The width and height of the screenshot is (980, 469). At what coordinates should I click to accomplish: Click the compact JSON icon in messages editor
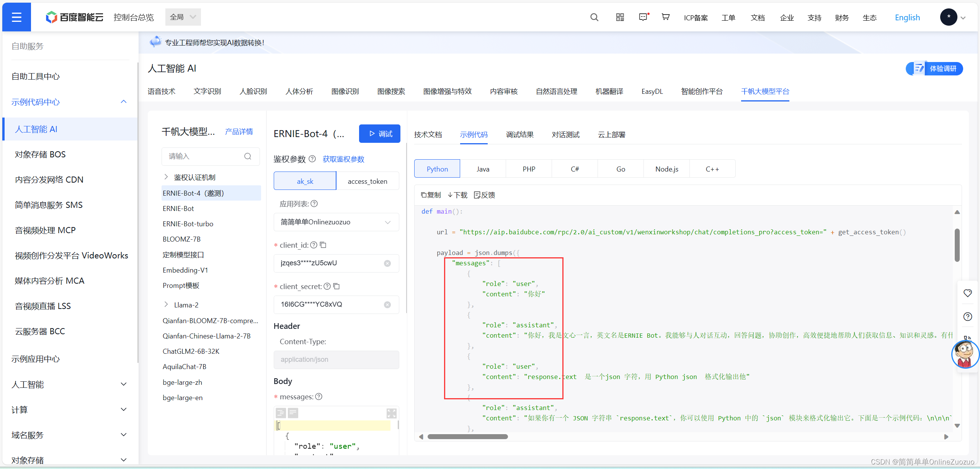click(x=293, y=413)
